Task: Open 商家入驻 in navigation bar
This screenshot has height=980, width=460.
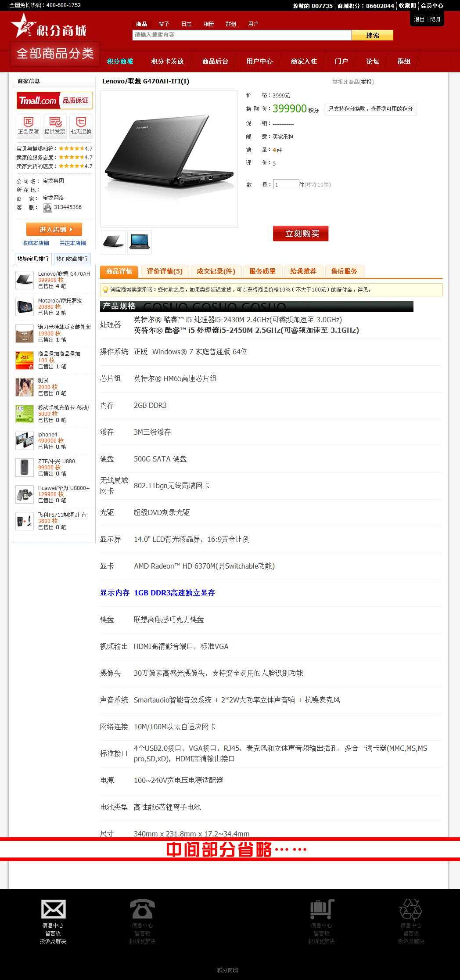Action: pyautogui.click(x=304, y=61)
